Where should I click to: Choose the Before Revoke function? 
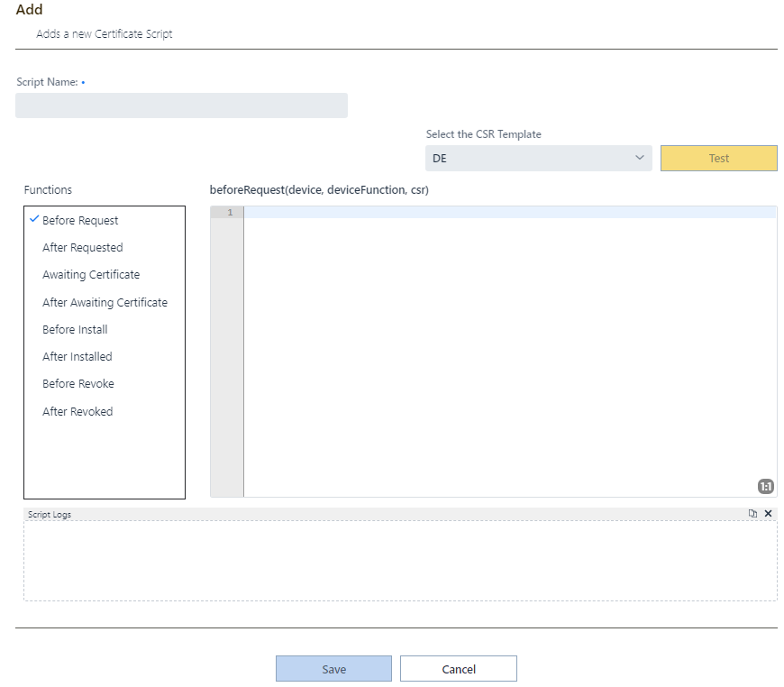[78, 384]
